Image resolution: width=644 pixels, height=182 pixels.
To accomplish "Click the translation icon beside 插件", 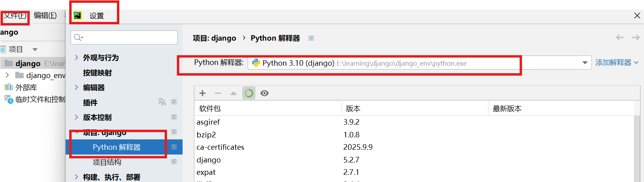I will coord(162,102).
